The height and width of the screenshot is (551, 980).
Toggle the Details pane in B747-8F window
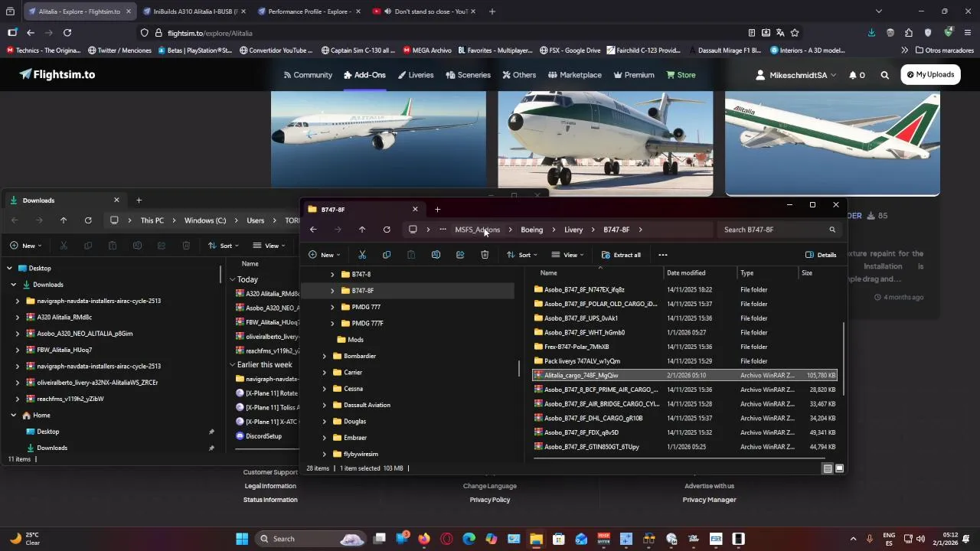point(821,255)
